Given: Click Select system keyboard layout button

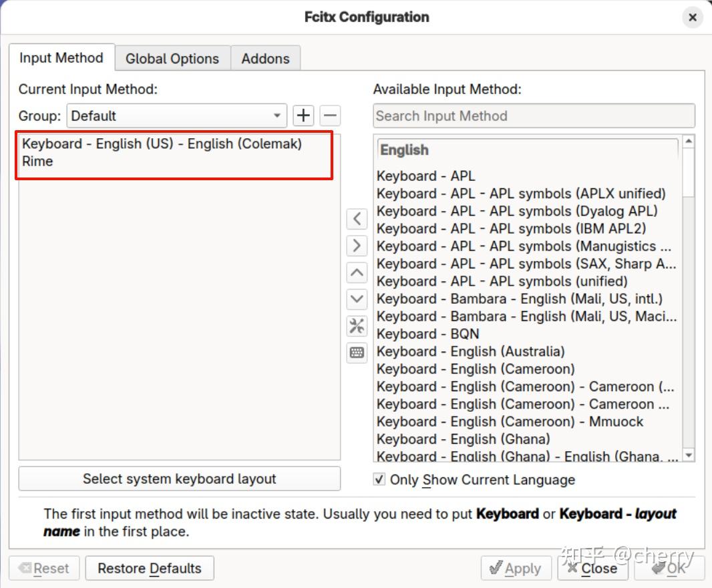Looking at the screenshot, I should point(179,479).
